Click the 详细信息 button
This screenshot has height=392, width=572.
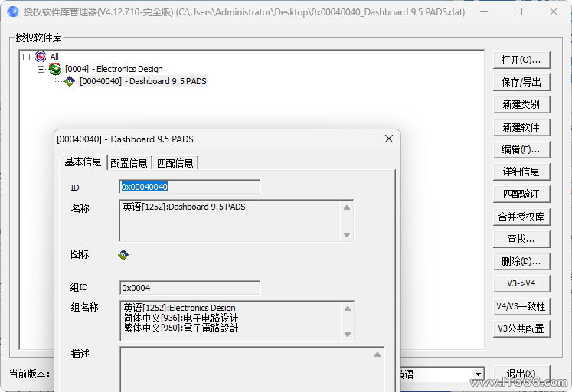tap(521, 171)
